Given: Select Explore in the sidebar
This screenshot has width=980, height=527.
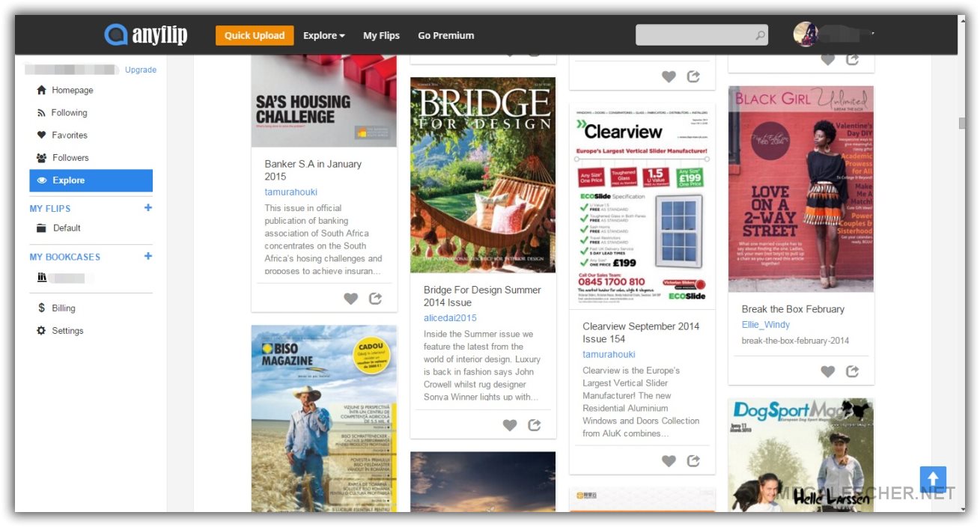Looking at the screenshot, I should [x=91, y=180].
